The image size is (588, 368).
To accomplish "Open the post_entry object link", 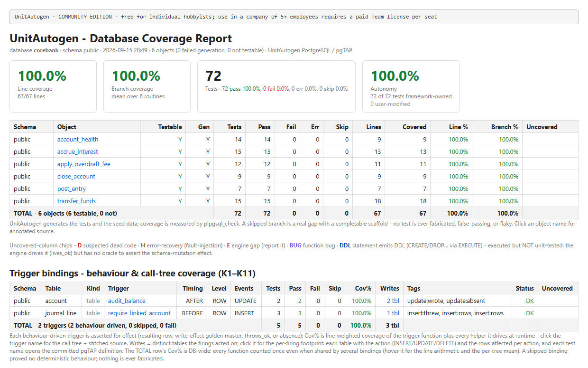I will tap(72, 189).
